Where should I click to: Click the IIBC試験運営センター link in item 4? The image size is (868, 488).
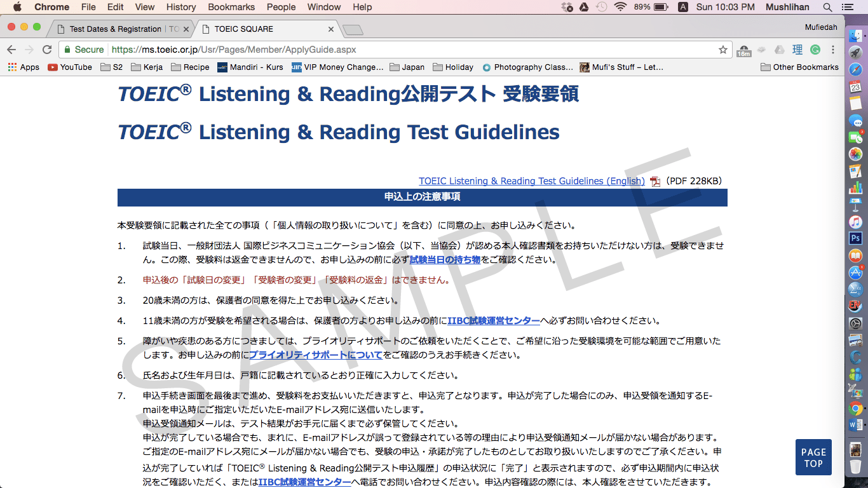pyautogui.click(x=494, y=321)
